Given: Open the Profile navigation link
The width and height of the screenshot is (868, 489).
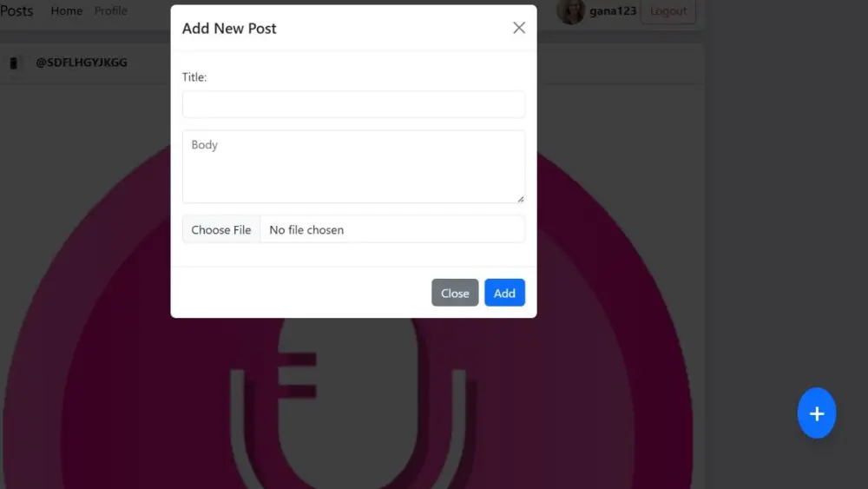Looking at the screenshot, I should pyautogui.click(x=111, y=10).
